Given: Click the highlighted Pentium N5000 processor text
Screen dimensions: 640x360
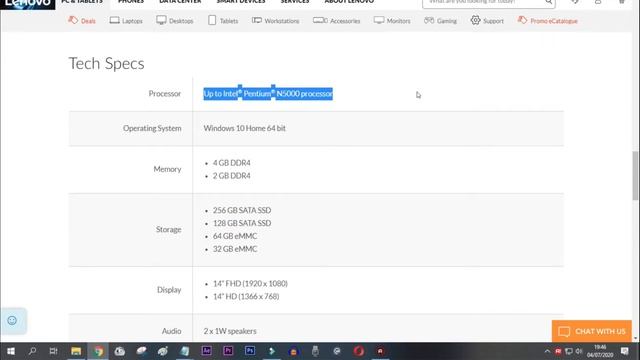Looking at the screenshot, I should coord(268,93).
